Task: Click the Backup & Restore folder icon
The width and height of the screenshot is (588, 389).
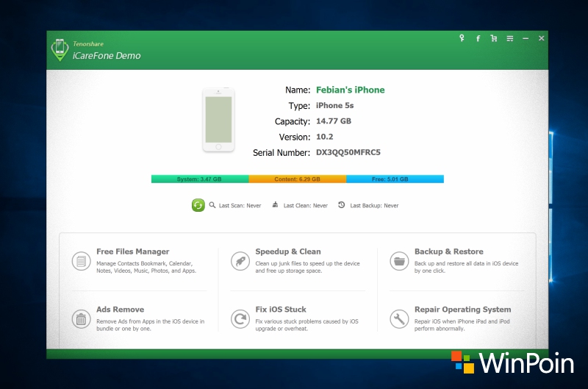Action: (399, 260)
